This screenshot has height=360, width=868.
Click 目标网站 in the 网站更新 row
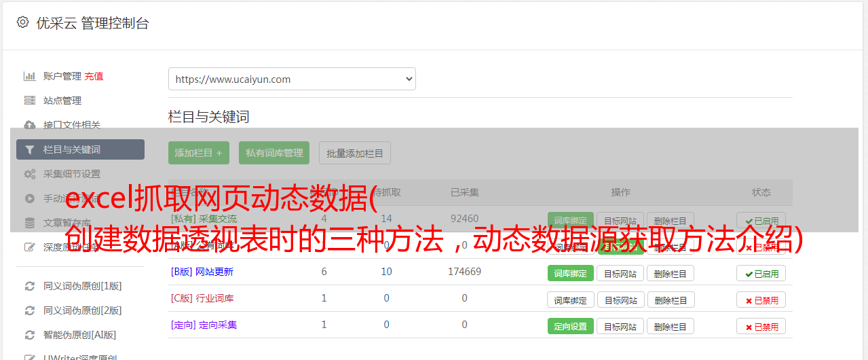coord(620,273)
